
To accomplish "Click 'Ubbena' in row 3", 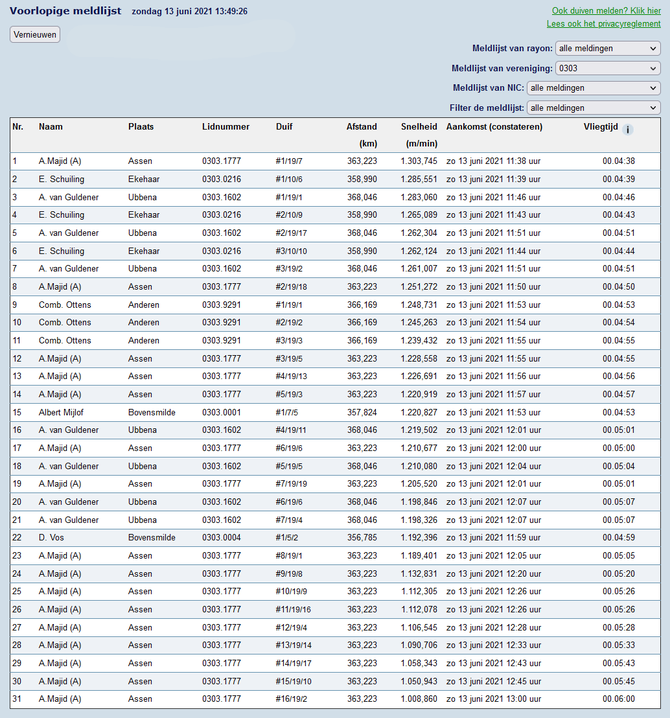I will point(142,197).
